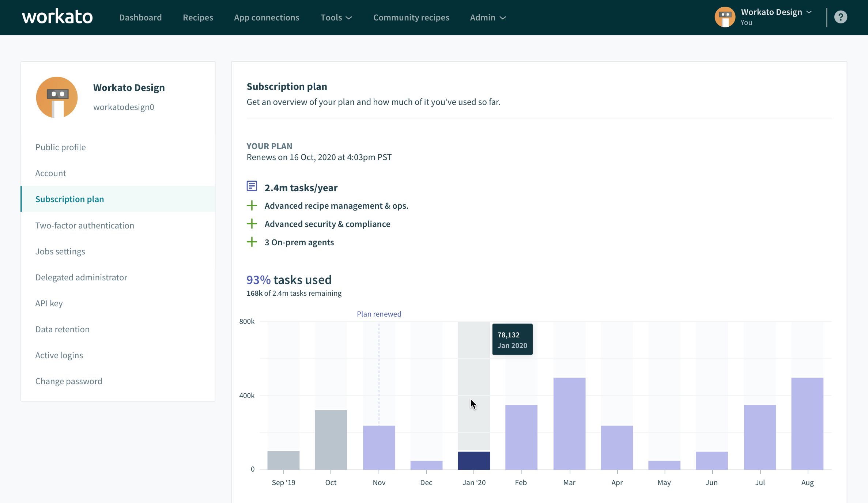Click the Advanced security compliance plus icon

[x=252, y=224]
